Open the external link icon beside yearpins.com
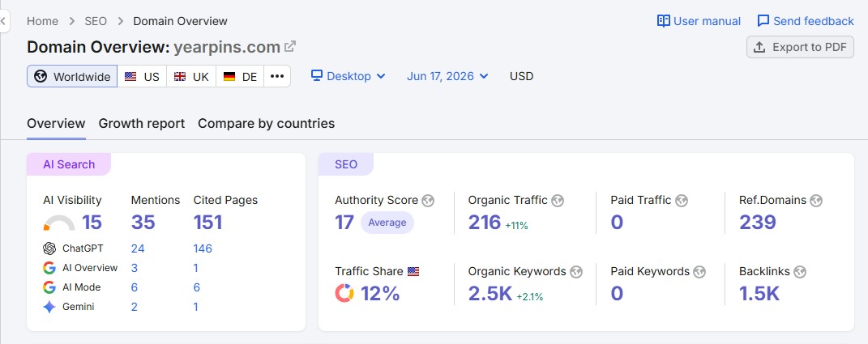 pos(290,46)
